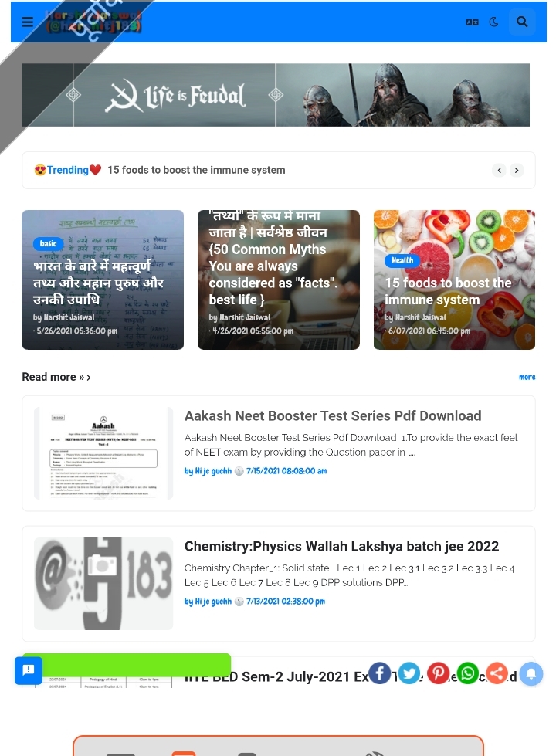Select the Health category tag

(402, 260)
